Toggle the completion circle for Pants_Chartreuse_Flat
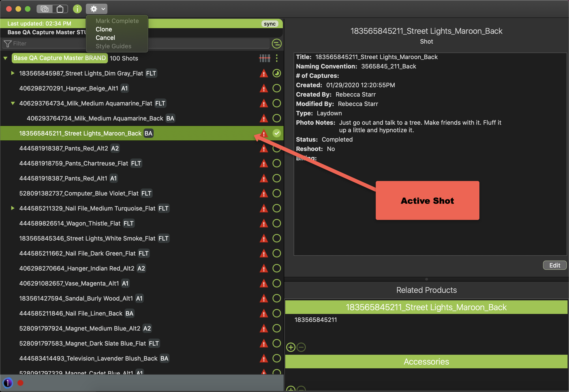 click(x=277, y=163)
